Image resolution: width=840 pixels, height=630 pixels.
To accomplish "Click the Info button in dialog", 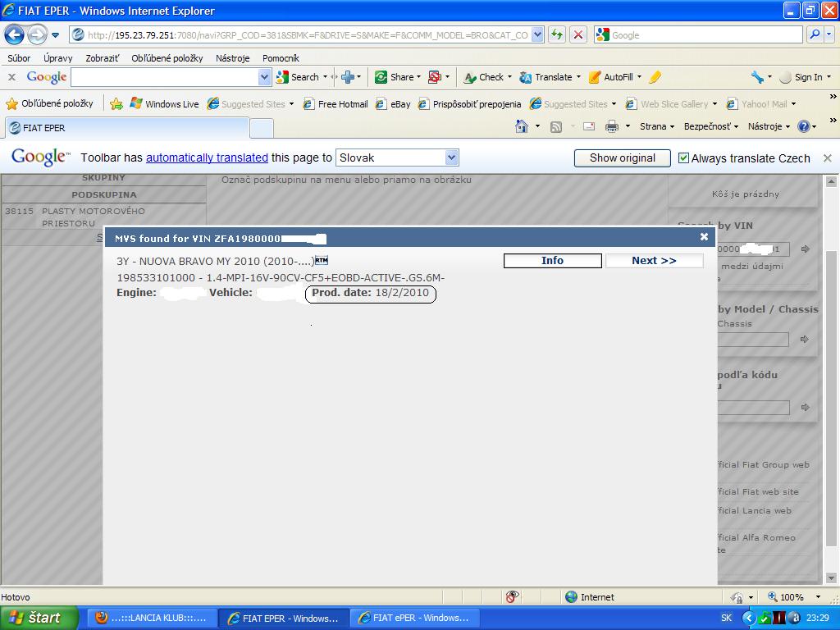I will click(552, 261).
